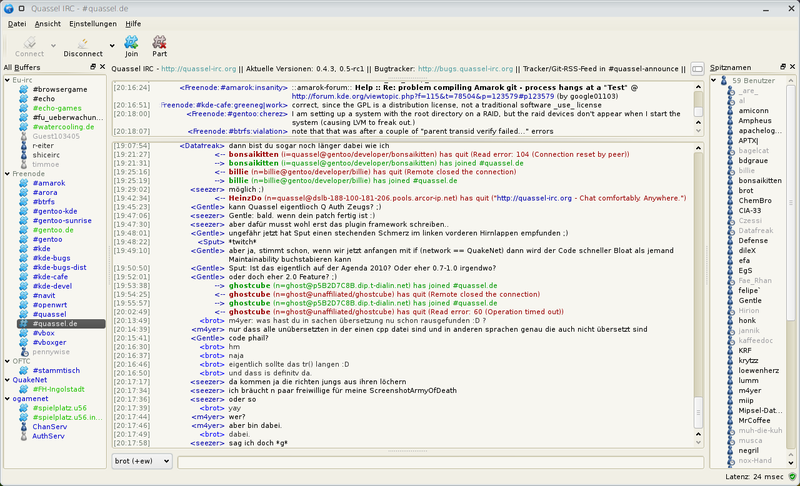Image resolution: width=800 pixels, height=486 pixels.
Task: Open the Einstellungen menu
Action: pos(93,23)
